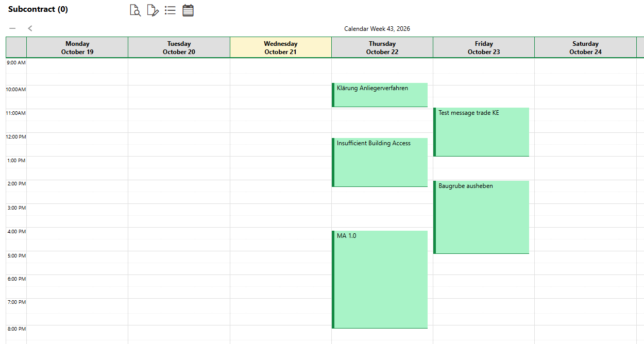Click the Monday October 19 column header
644x344 pixels.
(77, 47)
